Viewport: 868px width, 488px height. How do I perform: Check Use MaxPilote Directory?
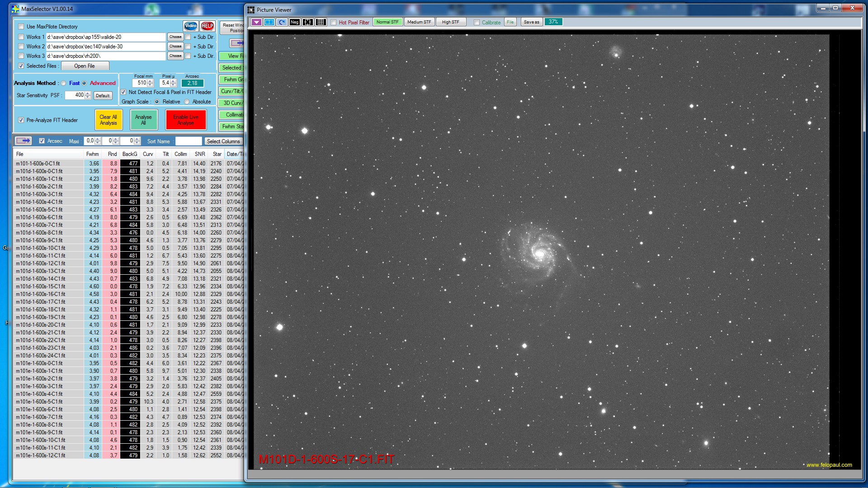[x=21, y=27]
